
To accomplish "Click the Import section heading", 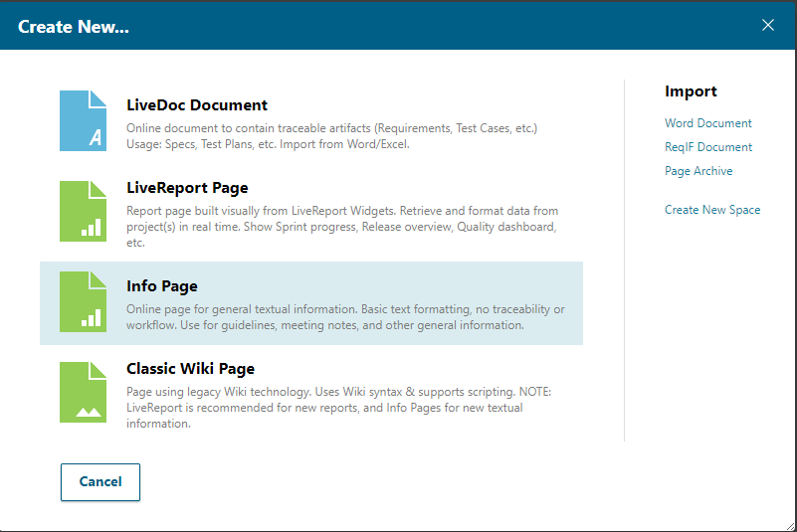I will point(691,91).
